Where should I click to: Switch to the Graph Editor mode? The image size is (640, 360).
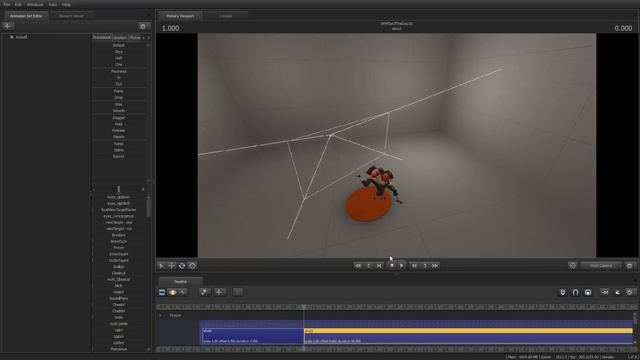coord(182,292)
